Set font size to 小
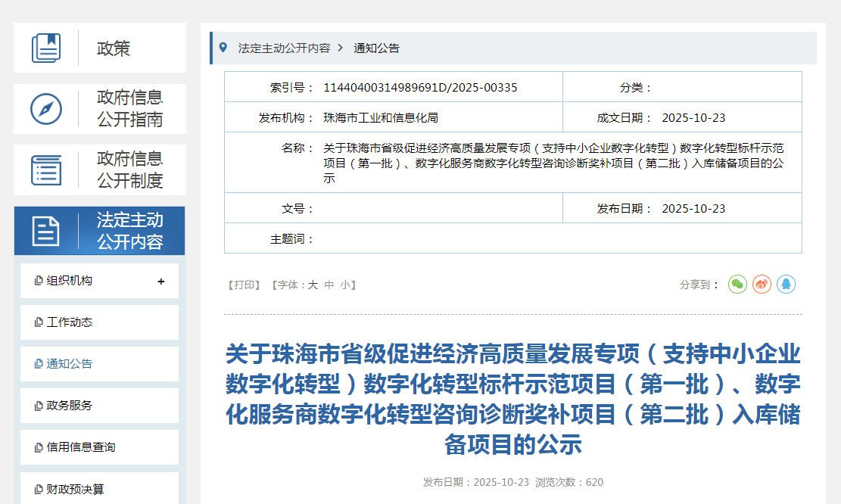The image size is (841, 504). [345, 285]
